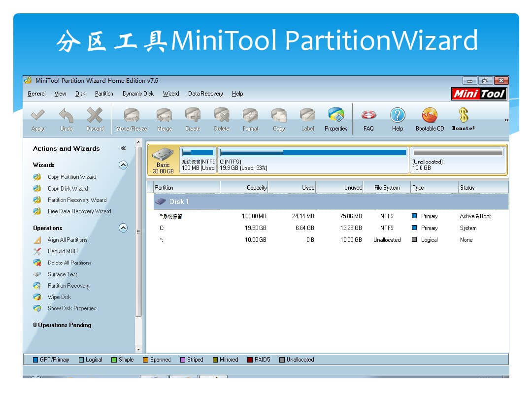Launch Copy Disk Wizard
Screen dimensions: 532x399
67,189
